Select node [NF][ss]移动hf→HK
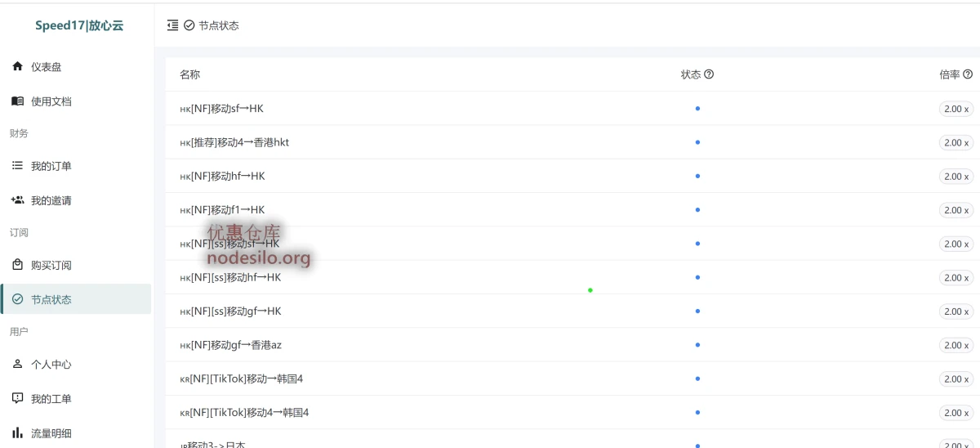 [x=230, y=278]
